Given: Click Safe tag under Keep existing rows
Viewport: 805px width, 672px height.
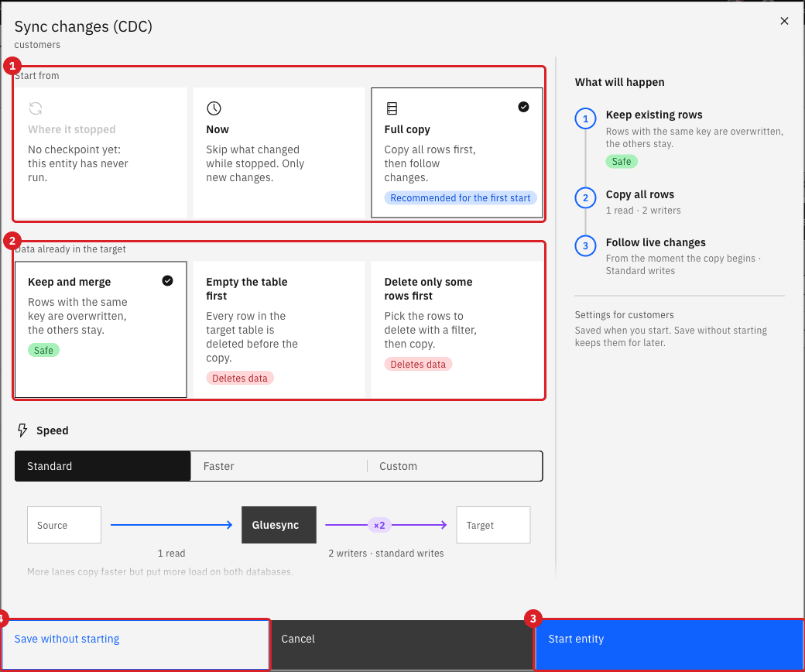Looking at the screenshot, I should [622, 162].
